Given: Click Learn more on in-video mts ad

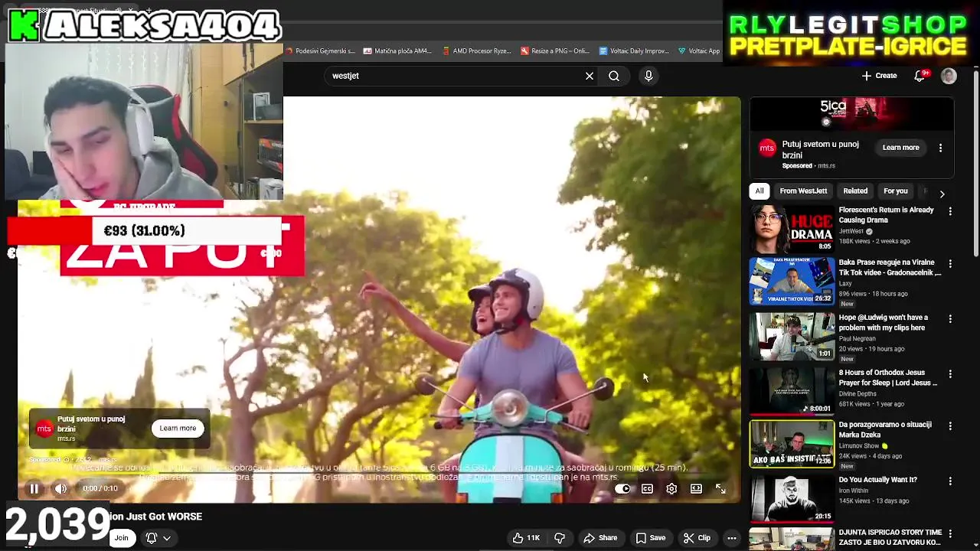Looking at the screenshot, I should pos(178,429).
